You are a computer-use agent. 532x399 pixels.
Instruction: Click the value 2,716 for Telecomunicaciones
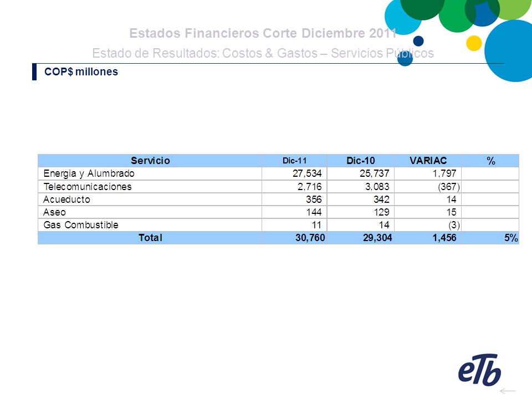point(310,187)
